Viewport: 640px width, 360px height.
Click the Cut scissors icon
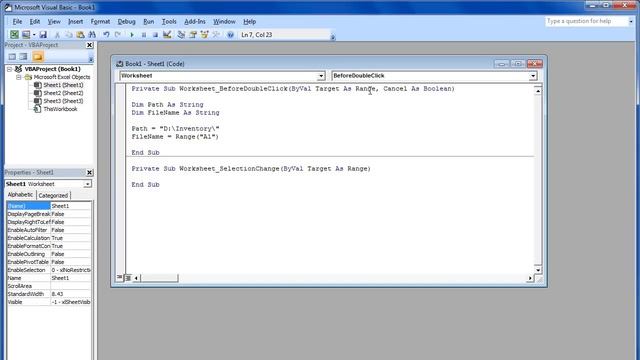click(x=57, y=35)
